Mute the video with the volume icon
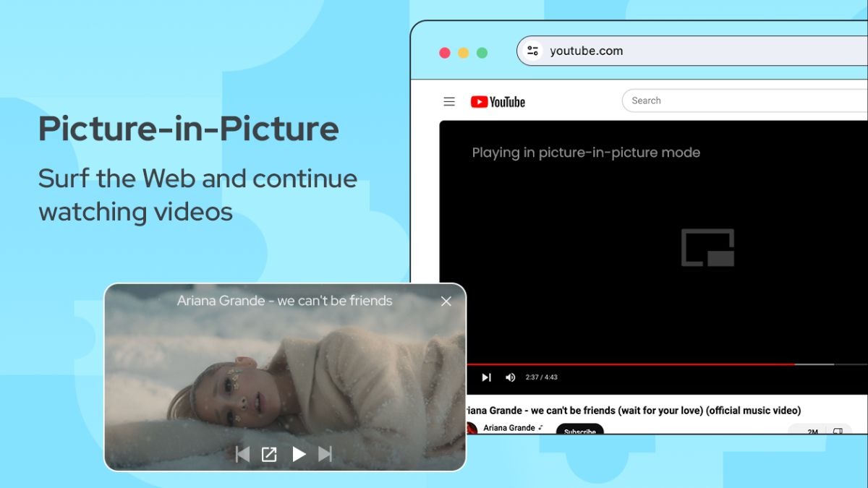This screenshot has width=868, height=488. 511,377
